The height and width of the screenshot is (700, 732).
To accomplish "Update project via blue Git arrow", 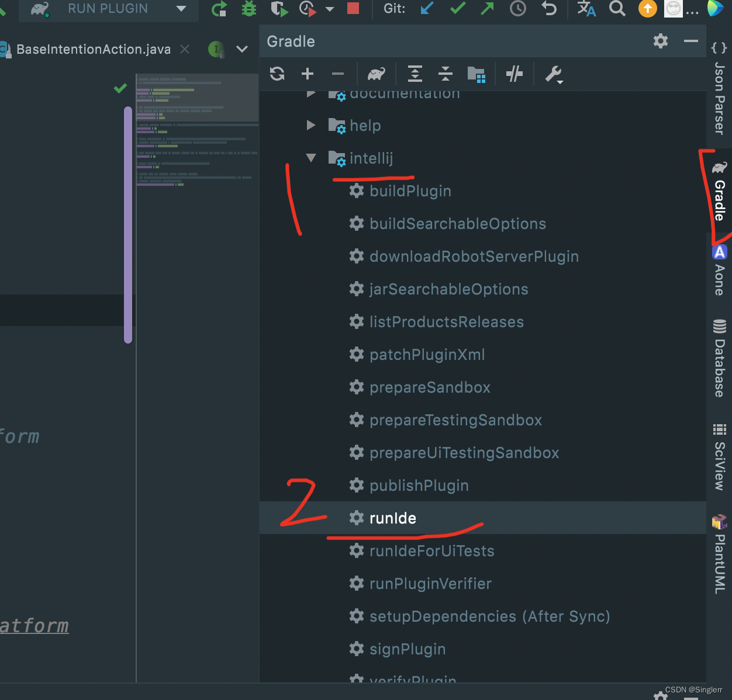I will (x=427, y=8).
